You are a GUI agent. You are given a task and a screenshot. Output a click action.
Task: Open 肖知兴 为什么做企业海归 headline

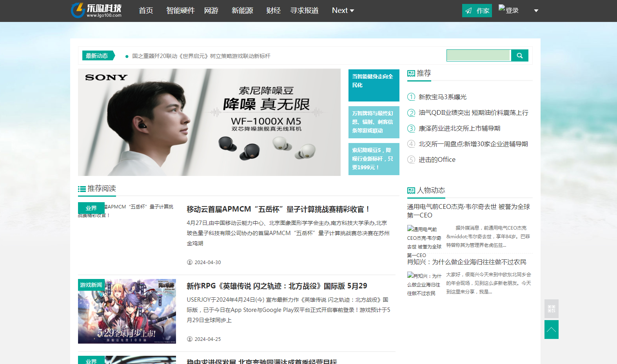(x=466, y=262)
